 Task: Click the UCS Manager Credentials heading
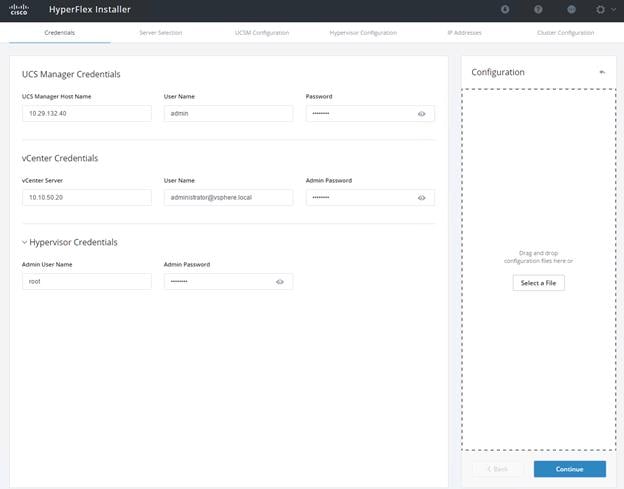point(71,74)
